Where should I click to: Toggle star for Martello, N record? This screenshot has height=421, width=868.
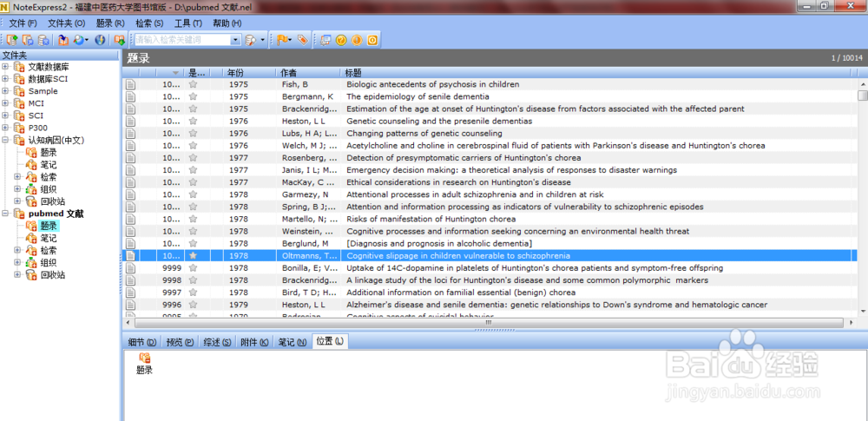click(193, 219)
